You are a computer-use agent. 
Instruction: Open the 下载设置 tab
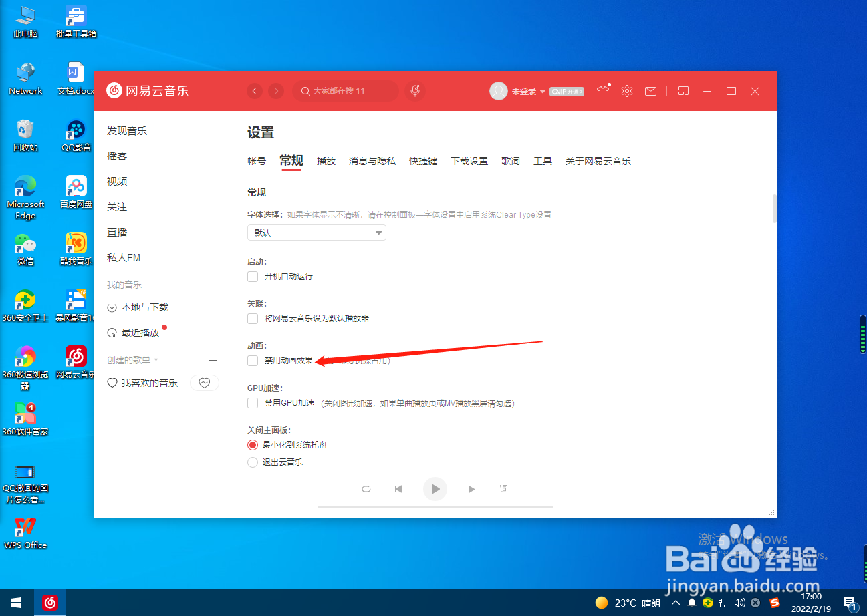469,160
